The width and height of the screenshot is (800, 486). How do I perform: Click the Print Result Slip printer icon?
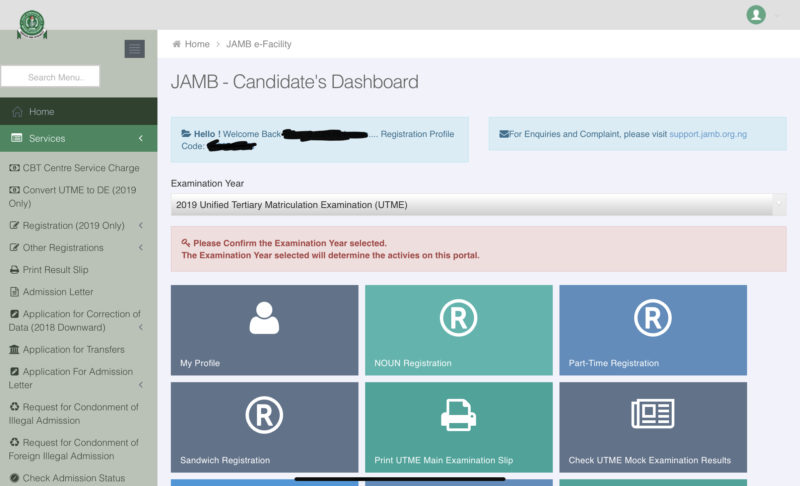(14, 270)
